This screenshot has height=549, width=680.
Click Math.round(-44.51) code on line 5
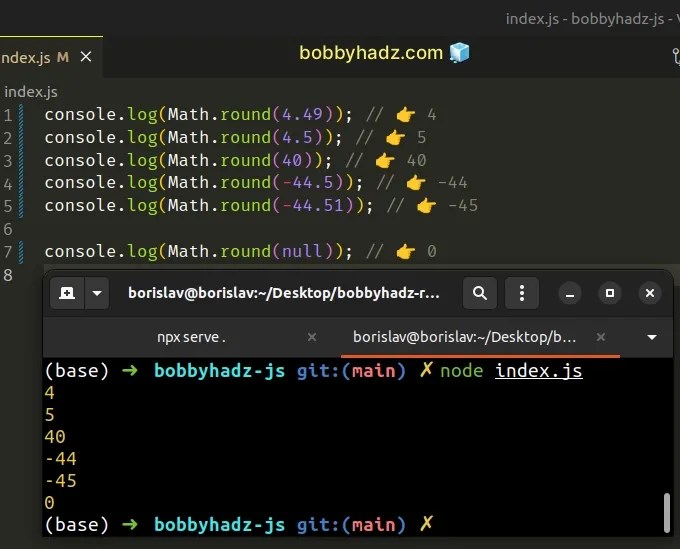click(261, 206)
